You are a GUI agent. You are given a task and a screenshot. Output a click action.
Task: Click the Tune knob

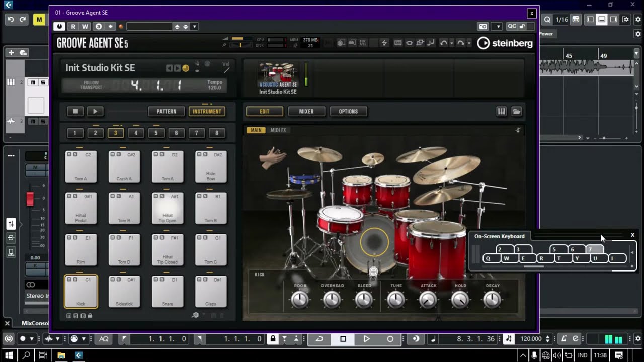pyautogui.click(x=396, y=300)
